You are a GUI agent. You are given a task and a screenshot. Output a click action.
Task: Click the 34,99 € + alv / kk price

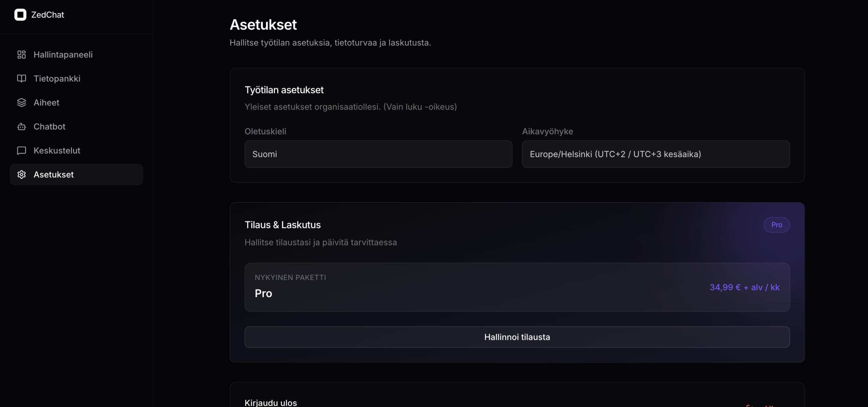pyautogui.click(x=745, y=287)
